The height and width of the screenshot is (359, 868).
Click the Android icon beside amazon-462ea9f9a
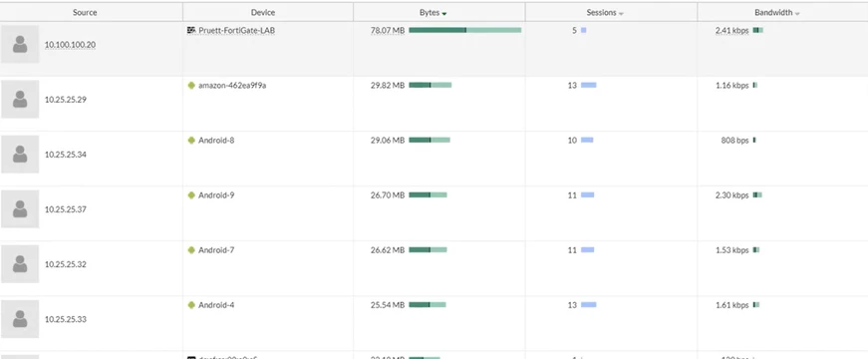tap(191, 86)
